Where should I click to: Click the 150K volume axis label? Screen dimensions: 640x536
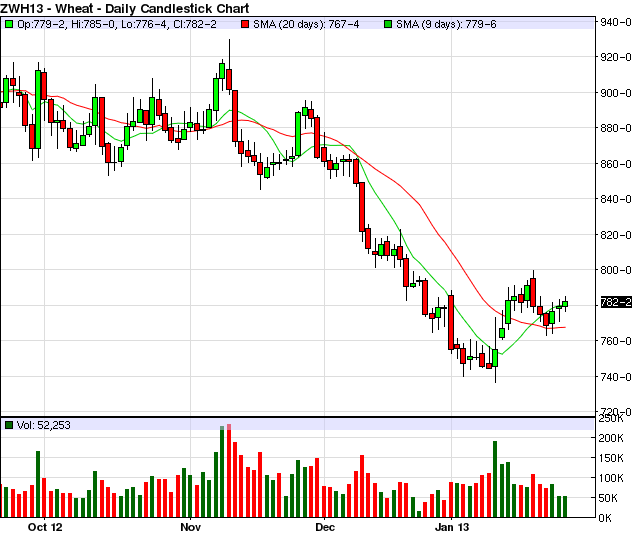pyautogui.click(x=611, y=458)
